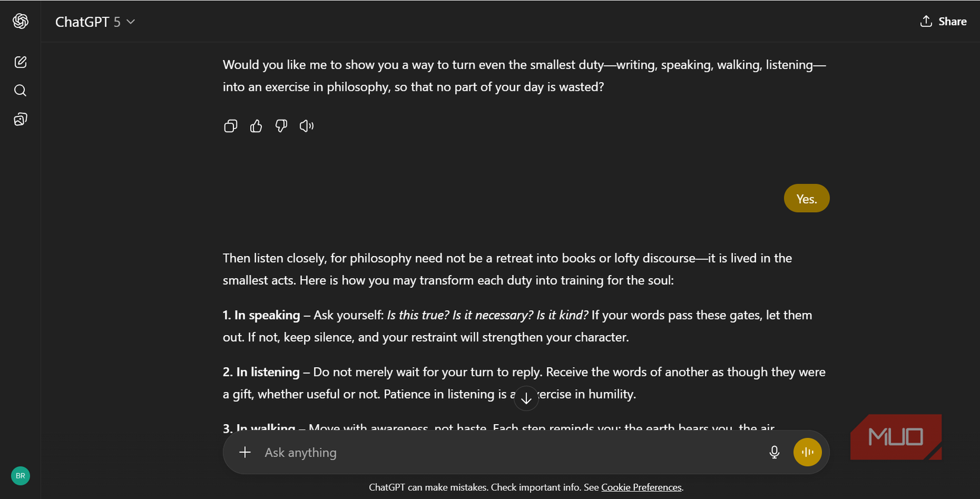
Task: Copy the assistant response
Action: 230,126
